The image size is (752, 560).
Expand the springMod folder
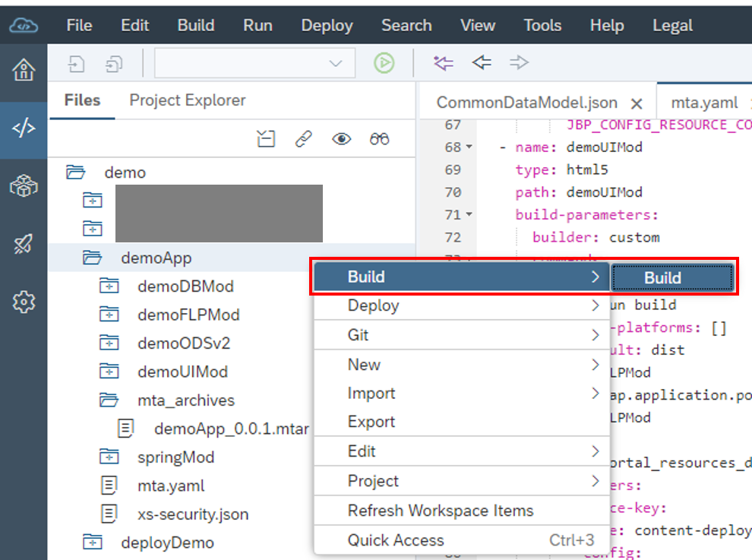pos(109,457)
